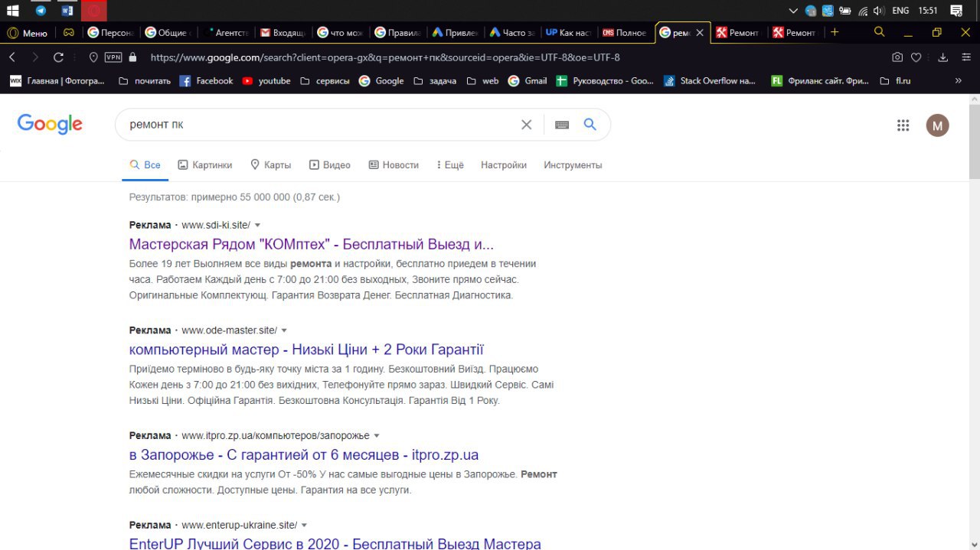Switch to the Персона tab

point(110,33)
